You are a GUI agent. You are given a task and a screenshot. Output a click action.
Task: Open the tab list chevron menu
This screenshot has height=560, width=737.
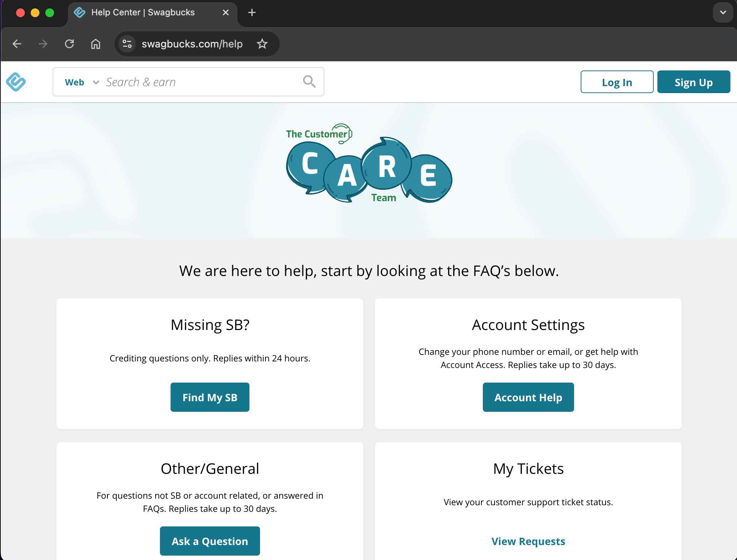click(723, 12)
